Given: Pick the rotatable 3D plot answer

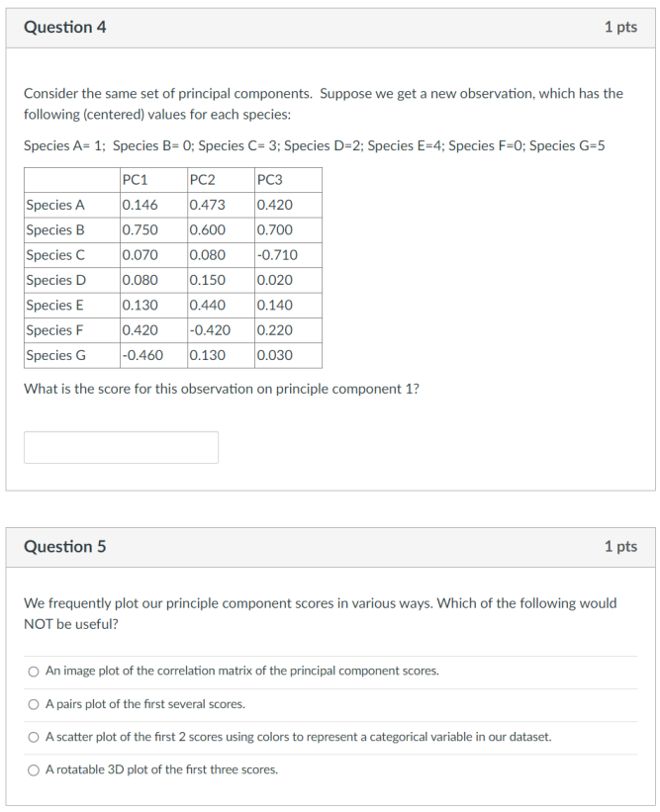Looking at the screenshot, I should [32, 769].
